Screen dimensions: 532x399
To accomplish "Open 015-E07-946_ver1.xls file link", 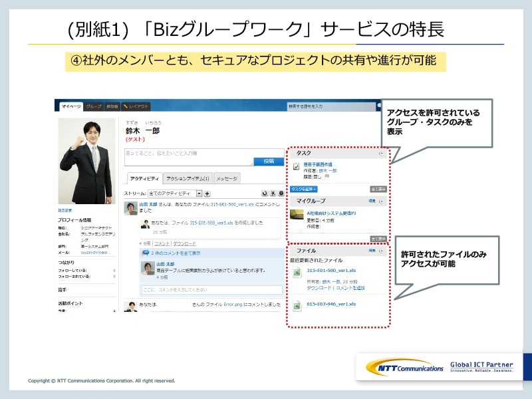I will [x=331, y=304].
